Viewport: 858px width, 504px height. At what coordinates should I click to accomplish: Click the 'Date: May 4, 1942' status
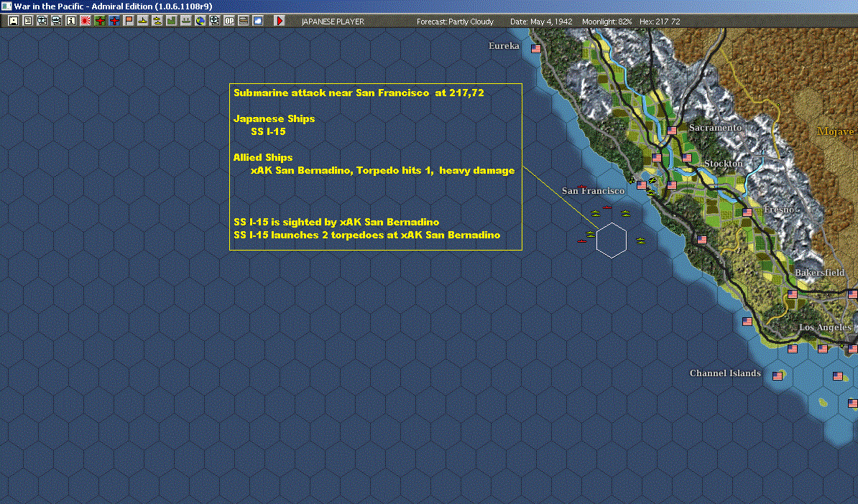point(541,22)
